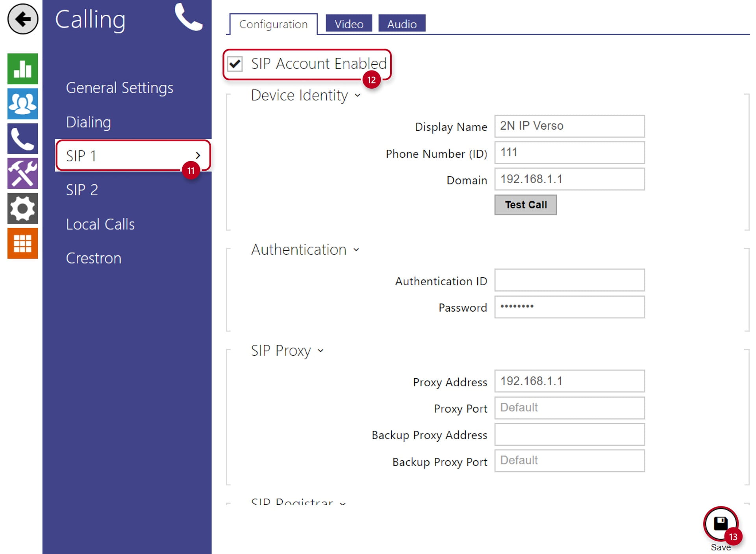Click the Calling header title
The height and width of the screenshot is (554, 756).
[x=90, y=20]
